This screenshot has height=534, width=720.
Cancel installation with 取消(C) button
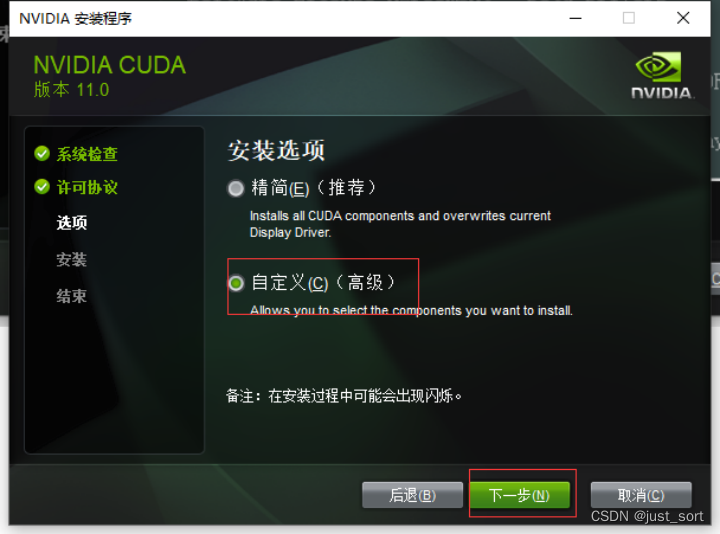(x=641, y=495)
